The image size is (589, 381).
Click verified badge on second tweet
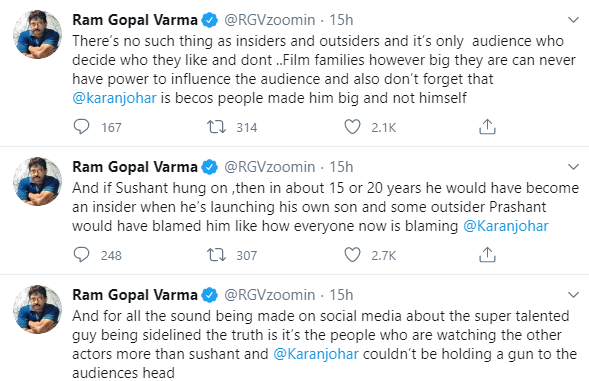point(210,167)
